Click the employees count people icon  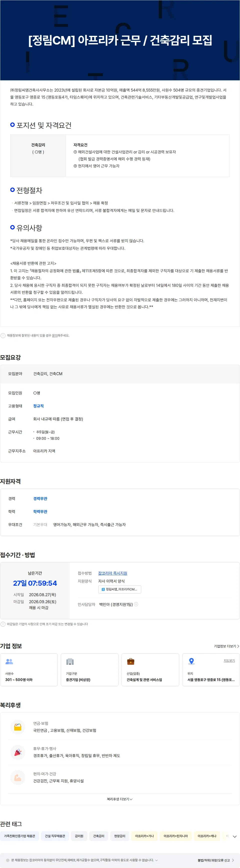pyautogui.click(x=9, y=662)
